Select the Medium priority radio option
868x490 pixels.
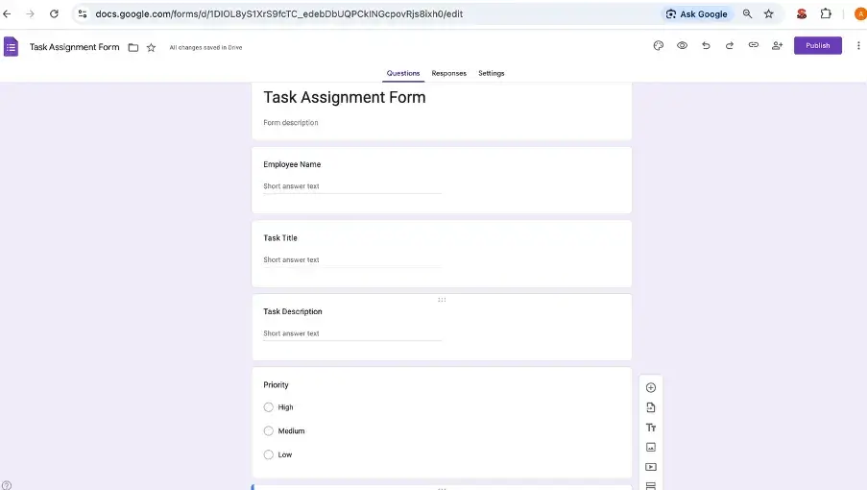(269, 430)
